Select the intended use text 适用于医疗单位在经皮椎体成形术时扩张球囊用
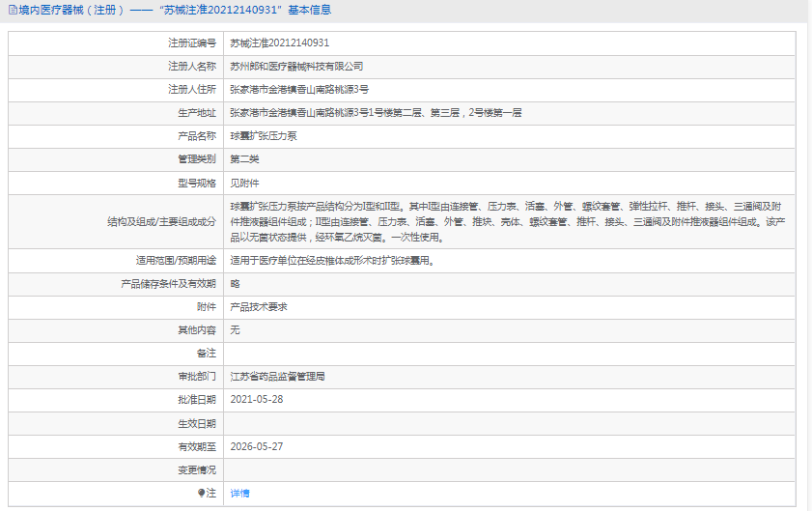The width and height of the screenshot is (812, 511). click(332, 261)
